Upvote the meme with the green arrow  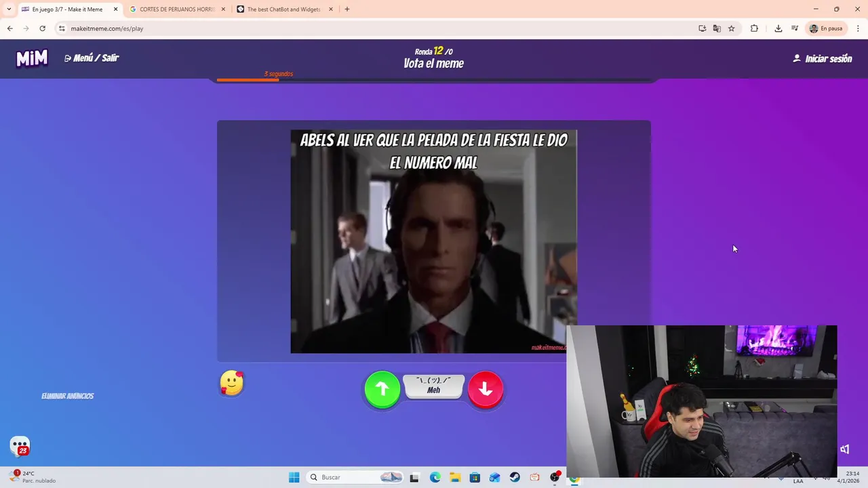(x=382, y=389)
